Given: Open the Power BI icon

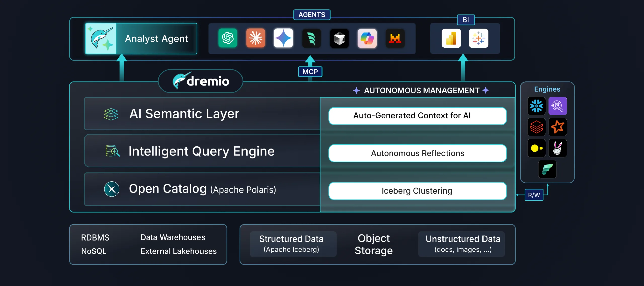Looking at the screenshot, I should coord(451,38).
